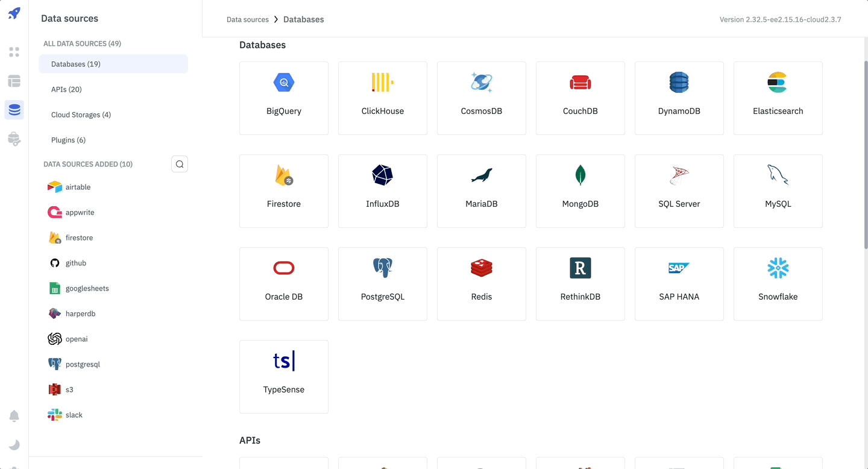Add a PostgreSQL data source
The image size is (868, 469).
click(383, 283)
